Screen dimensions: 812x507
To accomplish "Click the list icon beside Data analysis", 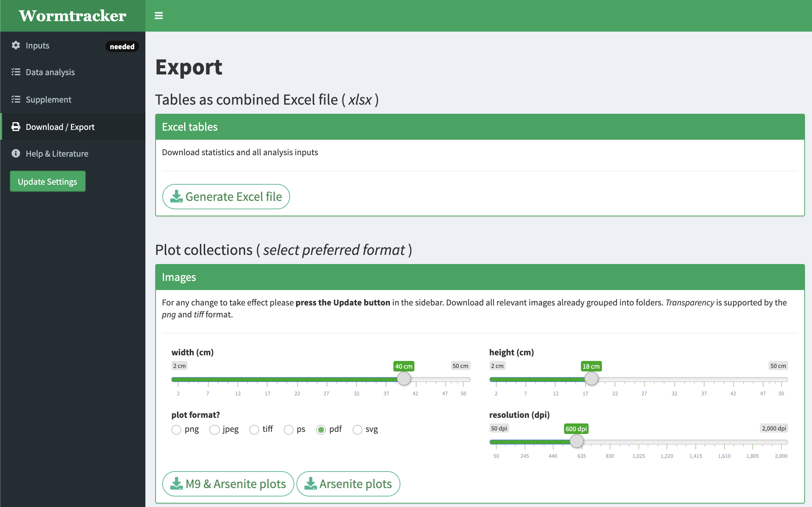I will pos(16,72).
